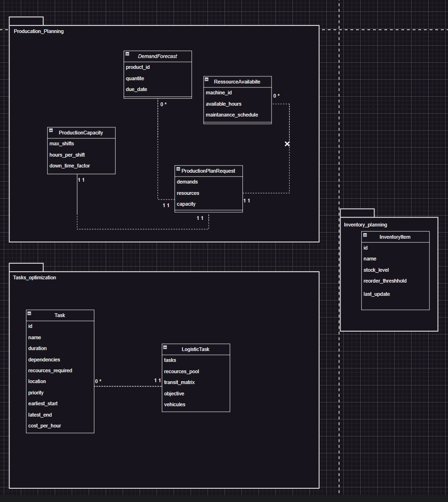The image size is (448, 502).
Task: Click the 0 * multiplicity beside Task
Action: coord(98,381)
